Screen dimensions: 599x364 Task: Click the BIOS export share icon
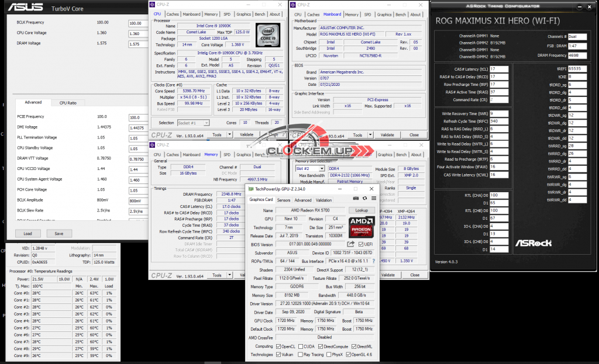(x=351, y=244)
